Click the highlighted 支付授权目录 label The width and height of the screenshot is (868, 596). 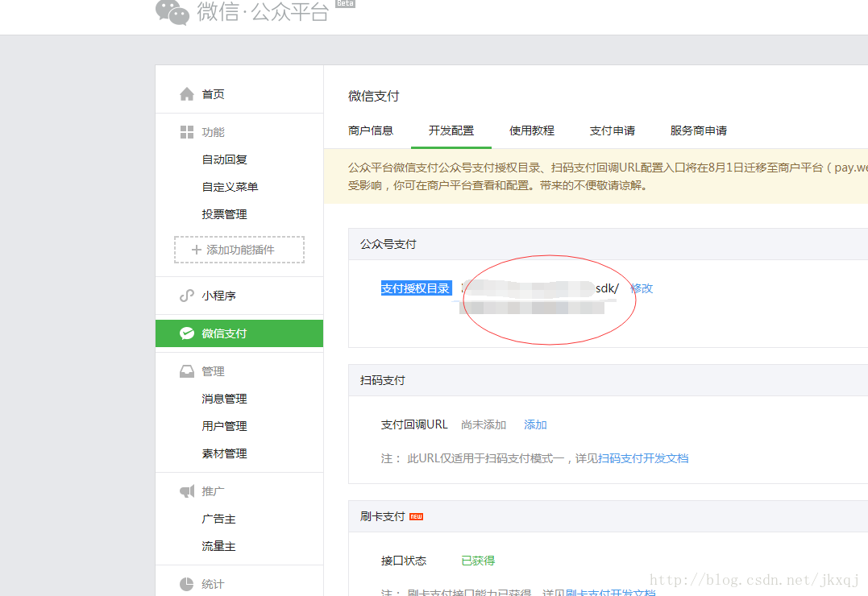click(x=417, y=288)
